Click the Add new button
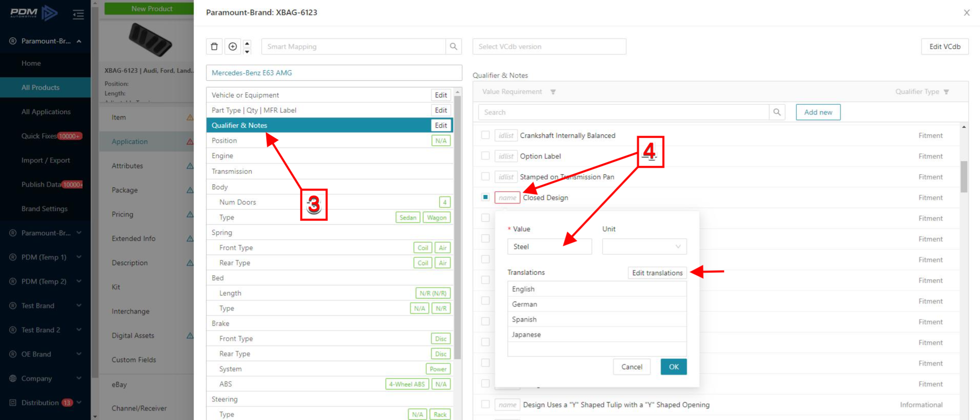This screenshot has height=420, width=980. click(818, 112)
